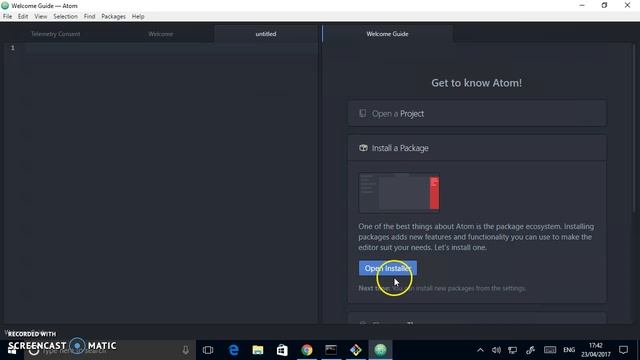640x360 pixels.
Task: Open the File menu
Action: click(x=7, y=16)
